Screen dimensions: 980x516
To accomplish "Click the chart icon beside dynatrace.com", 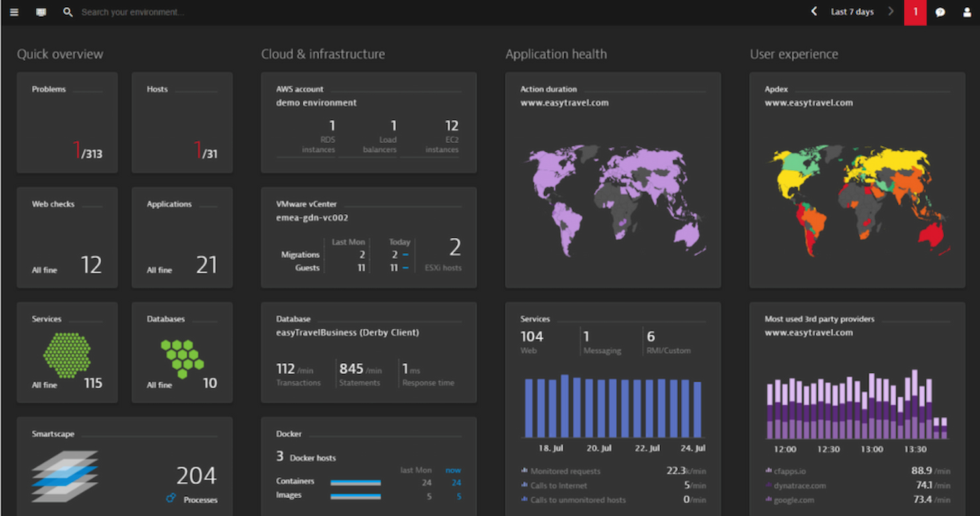I will pyautogui.click(x=768, y=486).
